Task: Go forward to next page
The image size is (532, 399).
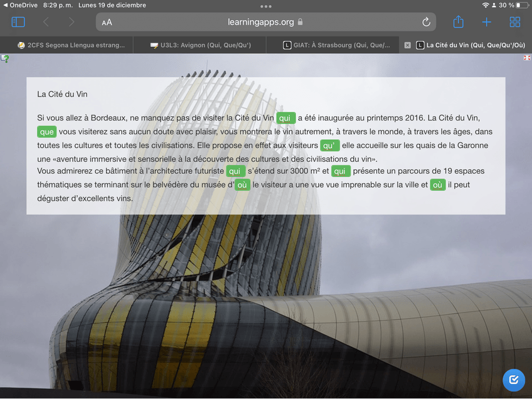Action: (x=72, y=22)
